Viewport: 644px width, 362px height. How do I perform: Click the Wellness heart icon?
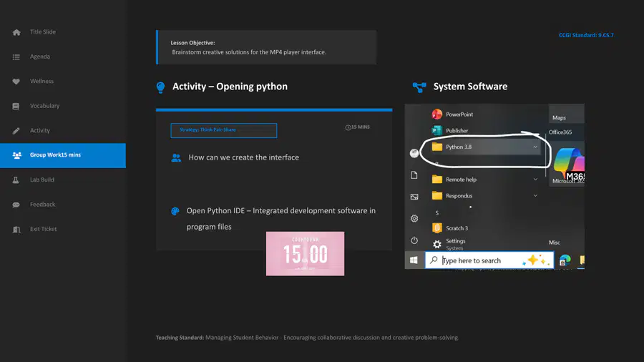coord(16,82)
